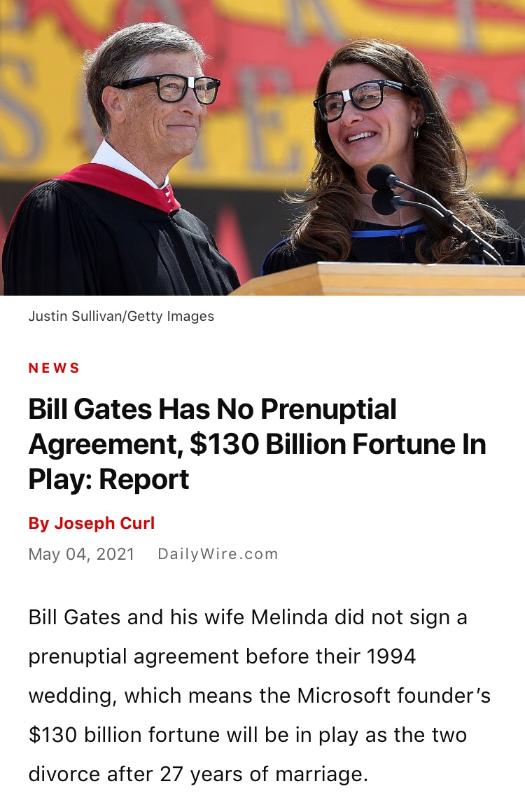Open author page for Joseph Curl
The image size is (525, 812).
point(104,523)
